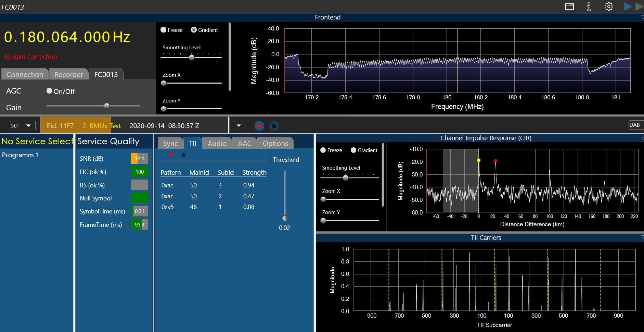Screen dimensions: 644x332
Task: Click the round stop button beside record
Action: [x=274, y=126]
